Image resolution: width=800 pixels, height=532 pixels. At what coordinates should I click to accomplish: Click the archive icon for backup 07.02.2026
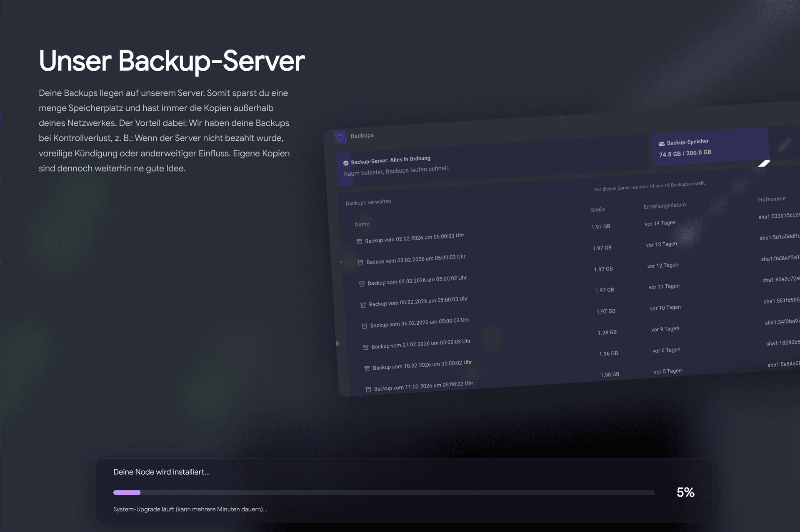click(365, 347)
